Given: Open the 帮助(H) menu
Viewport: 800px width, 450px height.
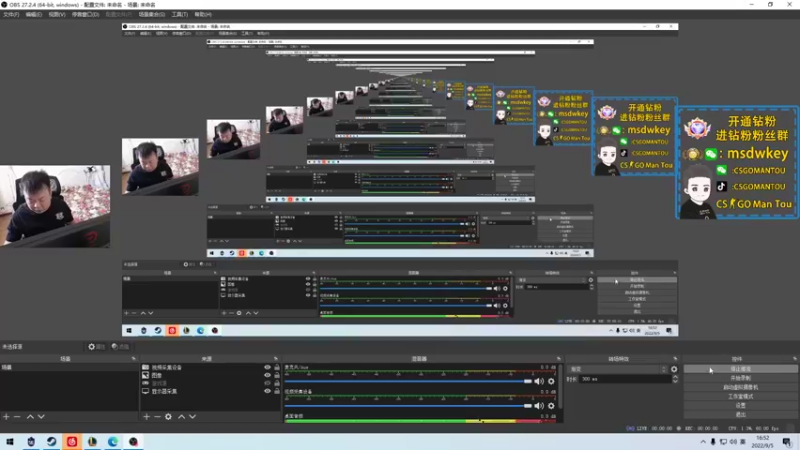Looking at the screenshot, I should (x=203, y=14).
